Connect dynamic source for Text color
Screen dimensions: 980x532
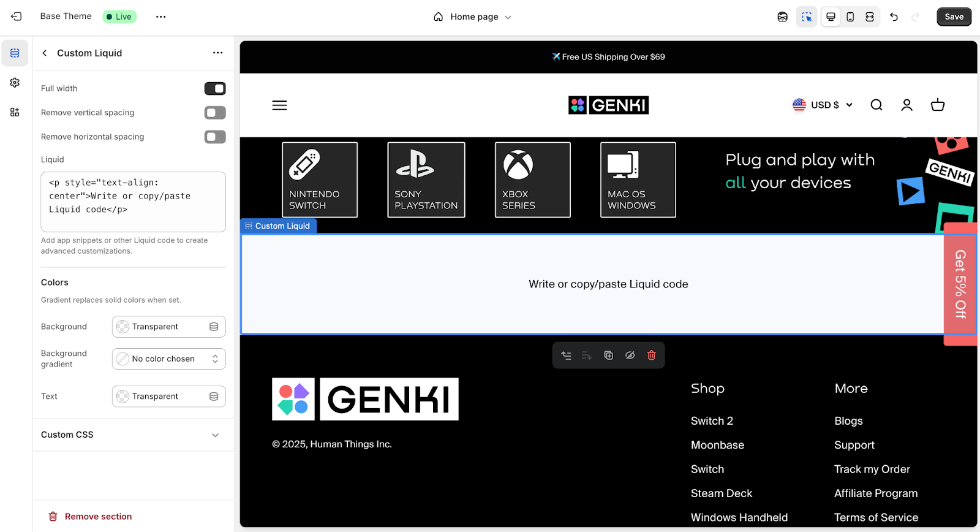(x=214, y=397)
